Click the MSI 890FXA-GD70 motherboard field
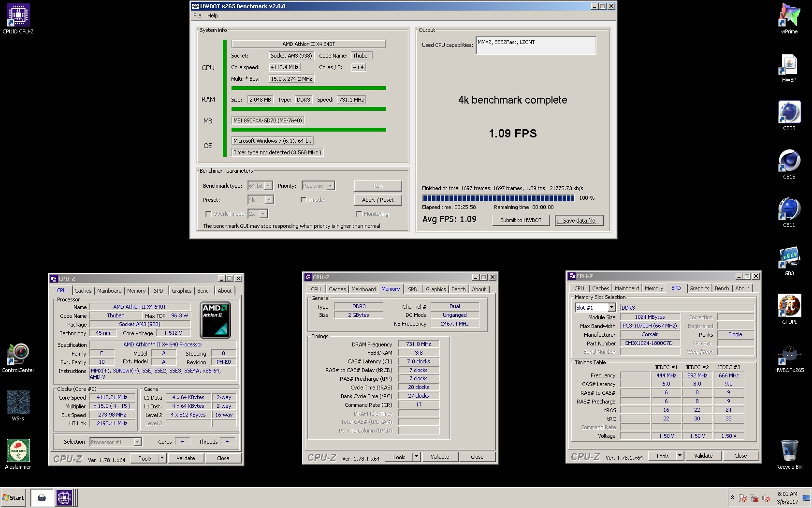This screenshot has height=508, width=812. coord(267,120)
